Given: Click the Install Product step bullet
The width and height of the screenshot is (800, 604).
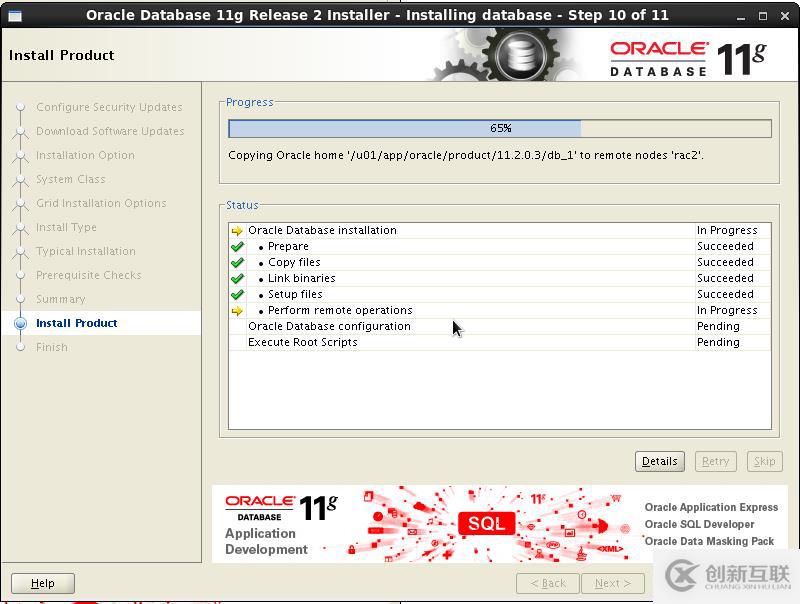Looking at the screenshot, I should pyautogui.click(x=20, y=323).
